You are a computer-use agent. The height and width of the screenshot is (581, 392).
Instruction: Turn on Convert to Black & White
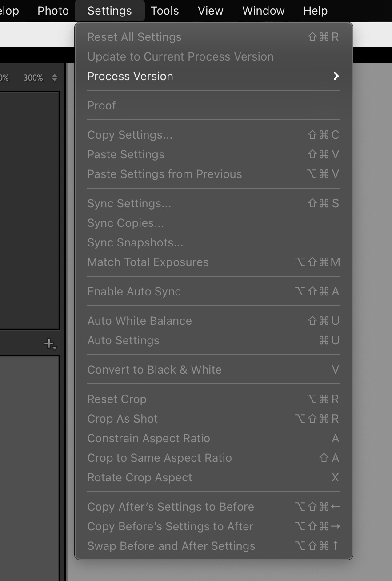[154, 370]
